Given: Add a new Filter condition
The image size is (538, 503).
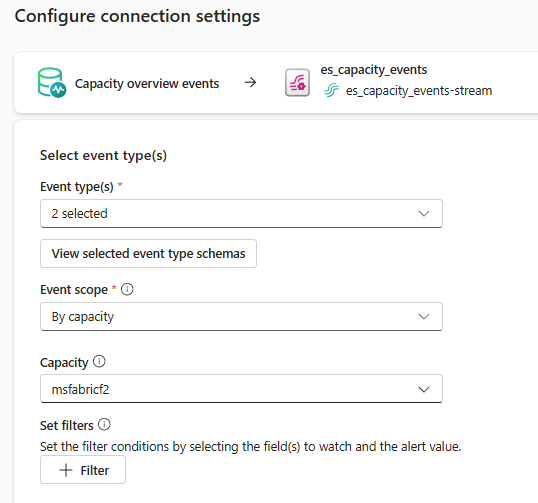Looking at the screenshot, I should point(83,470).
